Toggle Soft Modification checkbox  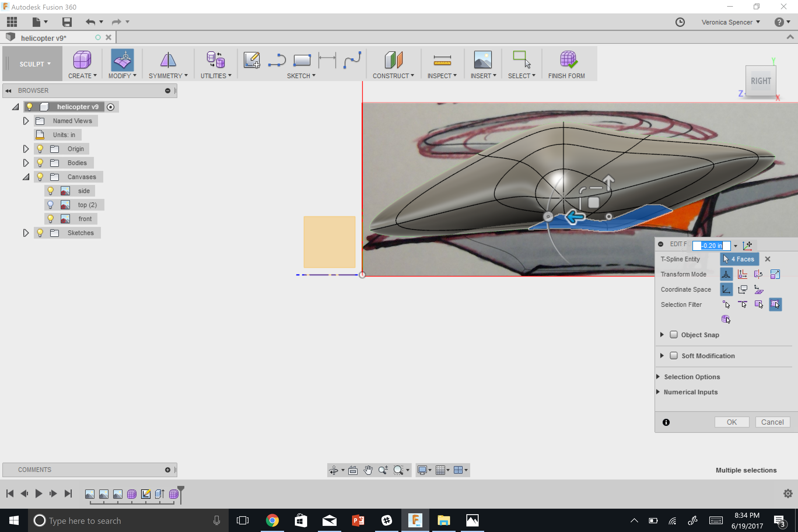point(674,356)
